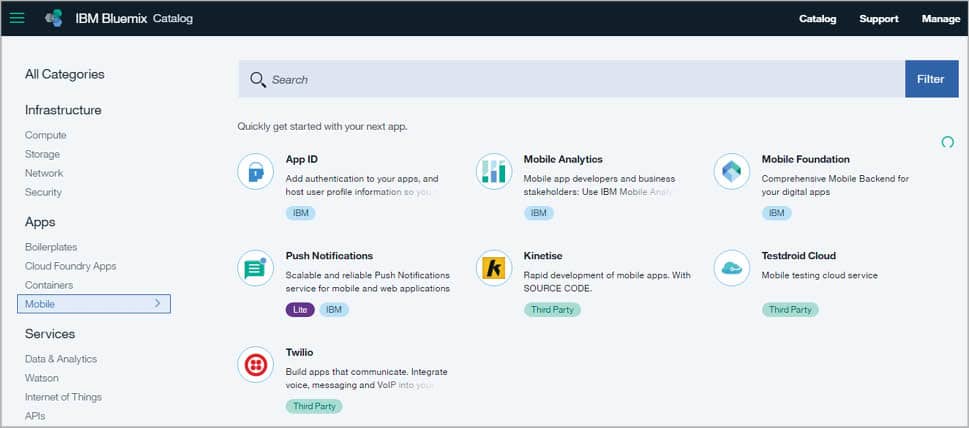Click the Manage menu item

coord(940,19)
